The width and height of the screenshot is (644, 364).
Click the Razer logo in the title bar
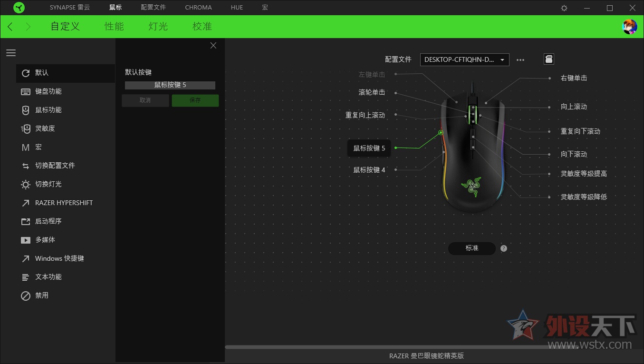(x=19, y=8)
